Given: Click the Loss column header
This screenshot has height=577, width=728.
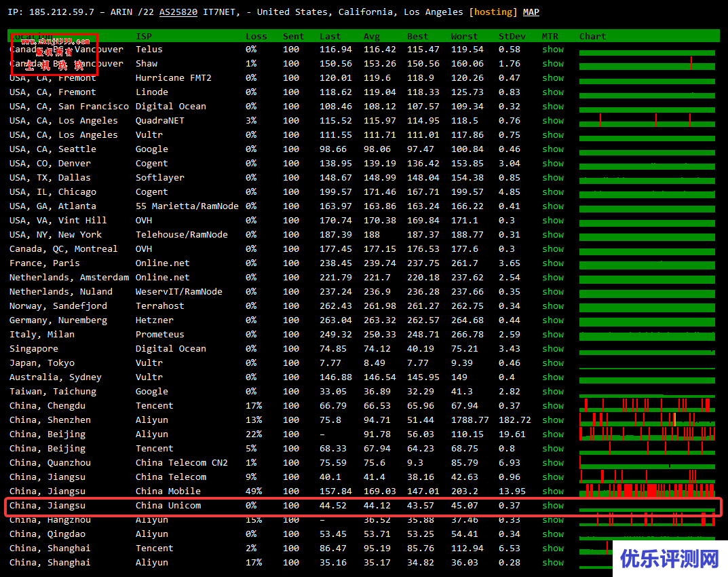Looking at the screenshot, I should (256, 36).
